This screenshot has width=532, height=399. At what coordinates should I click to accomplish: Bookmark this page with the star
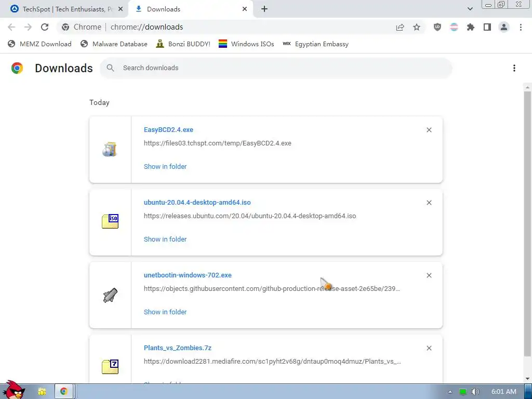click(x=417, y=27)
